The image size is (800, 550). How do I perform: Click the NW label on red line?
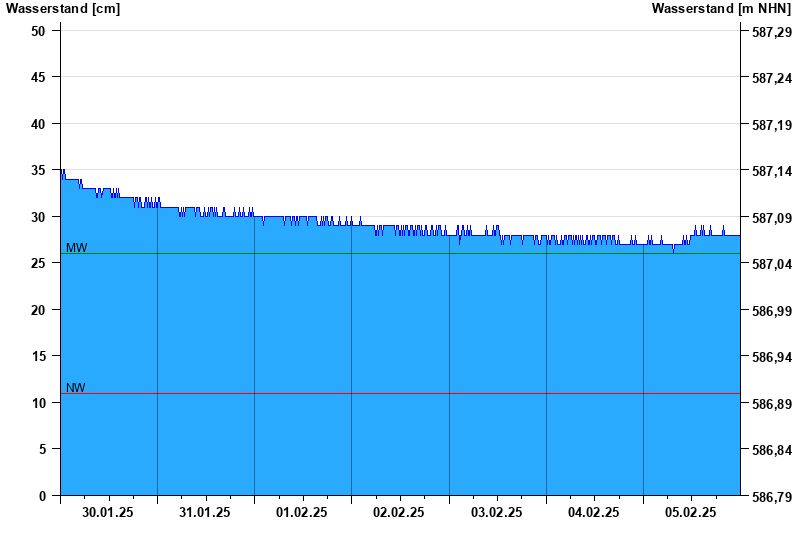click(x=76, y=388)
